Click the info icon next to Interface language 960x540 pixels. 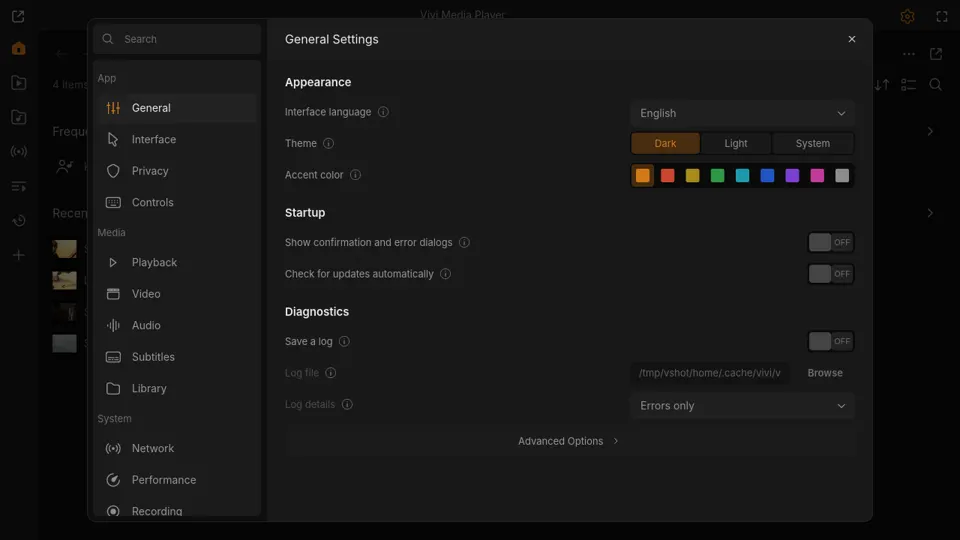coord(383,112)
